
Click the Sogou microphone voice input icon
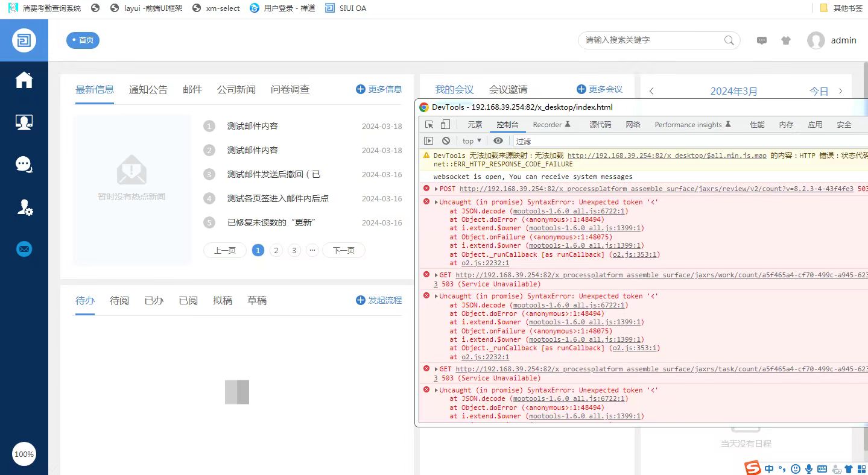pyautogui.click(x=809, y=468)
